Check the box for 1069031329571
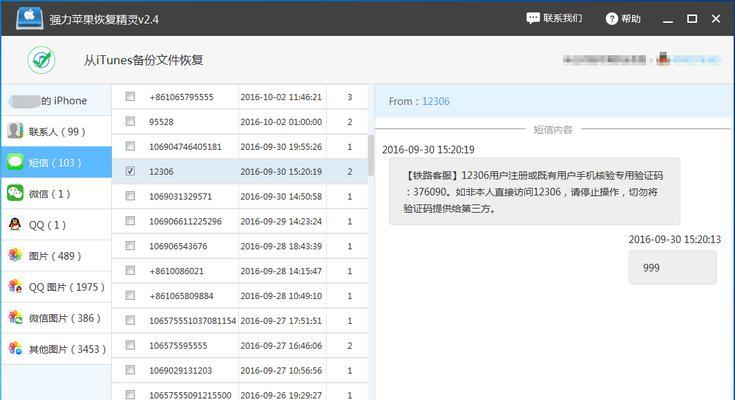The width and height of the screenshot is (735, 400). 130,196
